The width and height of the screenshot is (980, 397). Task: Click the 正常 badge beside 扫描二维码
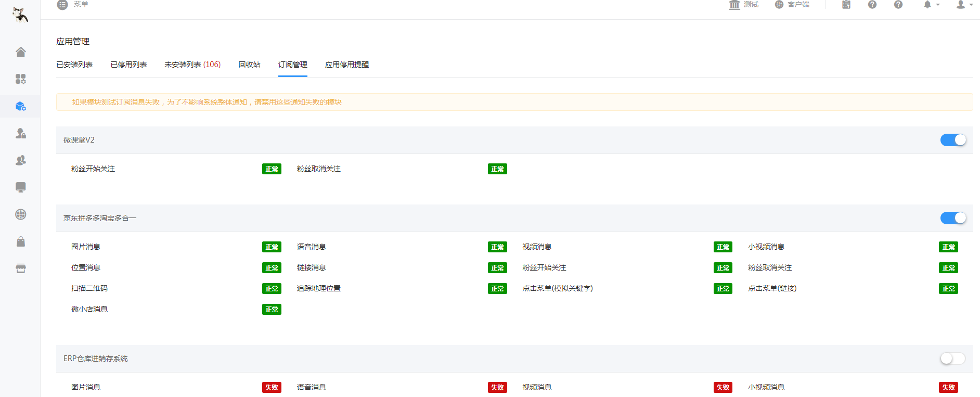[272, 289]
